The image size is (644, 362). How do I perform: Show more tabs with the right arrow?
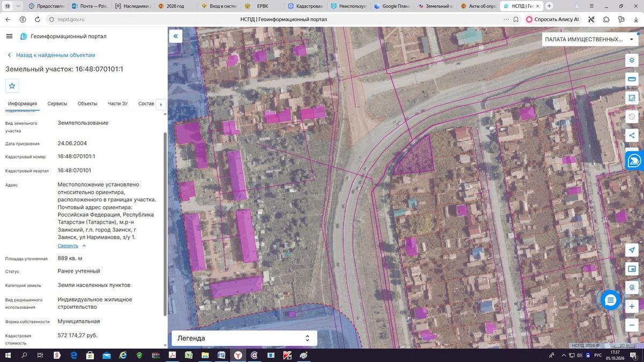pyautogui.click(x=161, y=104)
